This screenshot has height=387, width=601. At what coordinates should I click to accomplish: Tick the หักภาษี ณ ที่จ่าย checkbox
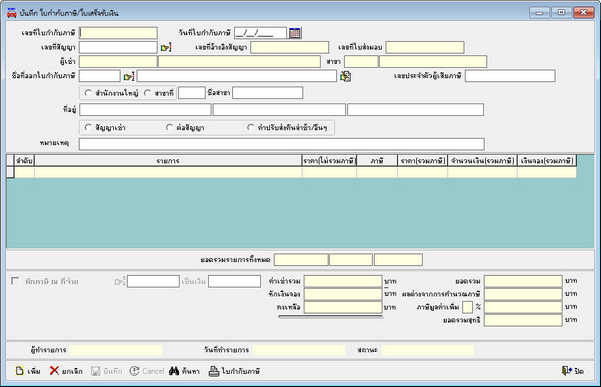pos(15,281)
